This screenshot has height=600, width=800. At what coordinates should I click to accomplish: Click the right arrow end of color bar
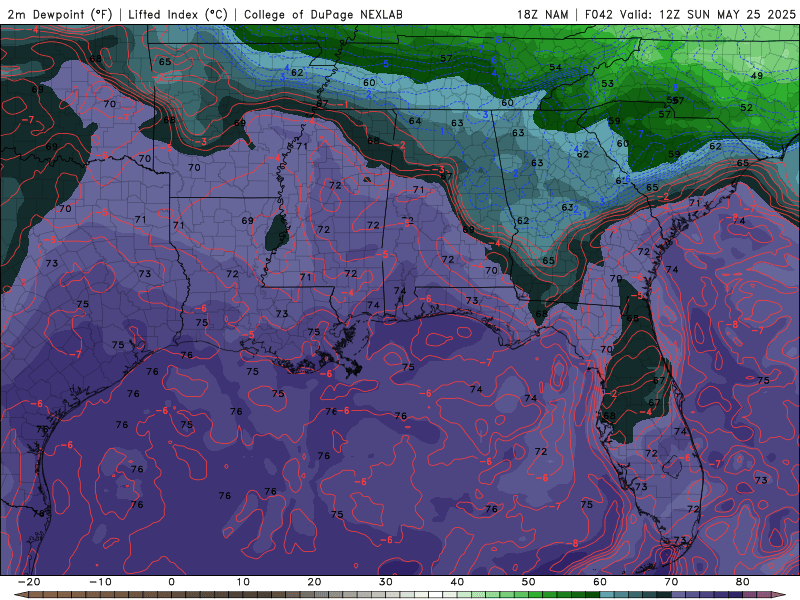tap(780, 595)
